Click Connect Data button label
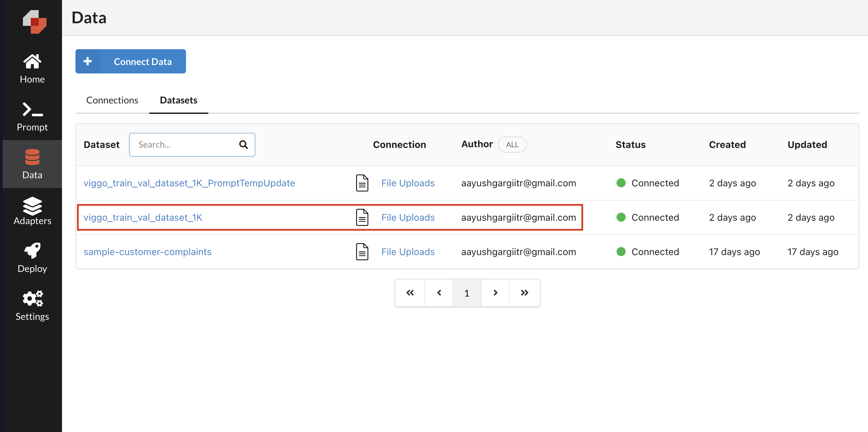868x432 pixels. coord(143,62)
